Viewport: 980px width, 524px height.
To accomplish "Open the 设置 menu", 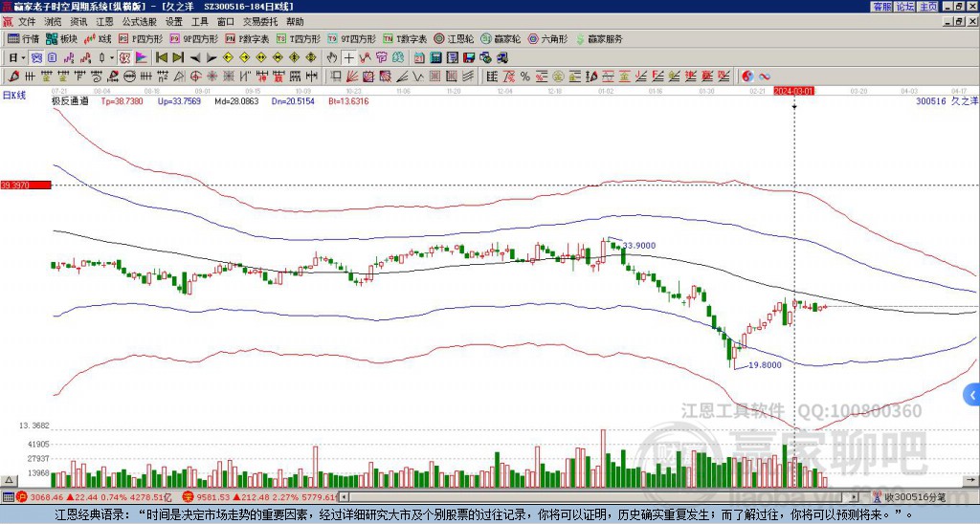I will (x=174, y=22).
